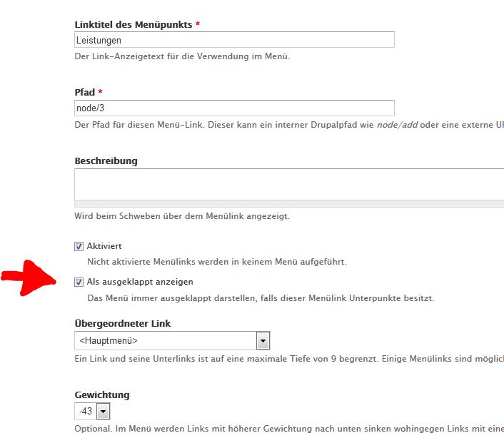Click the red arrow annotation icon
This screenshot has width=504, height=448.
tap(29, 280)
